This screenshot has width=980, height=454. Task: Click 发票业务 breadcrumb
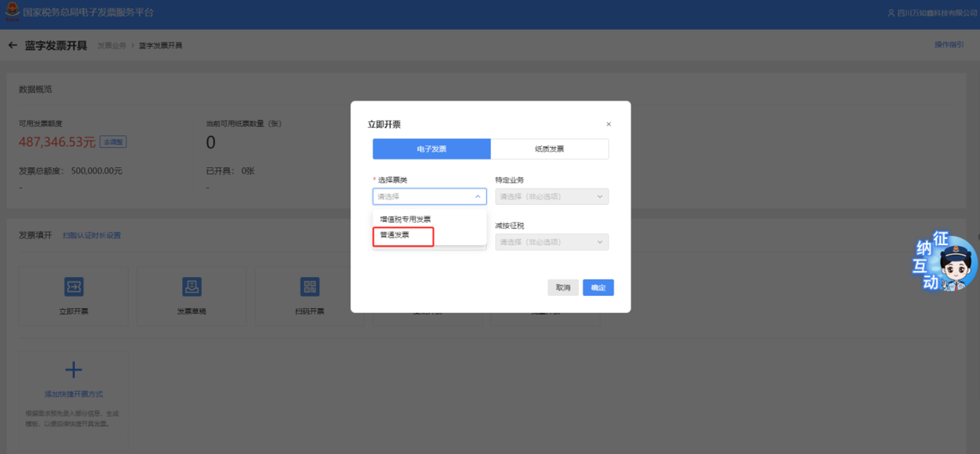(x=112, y=45)
